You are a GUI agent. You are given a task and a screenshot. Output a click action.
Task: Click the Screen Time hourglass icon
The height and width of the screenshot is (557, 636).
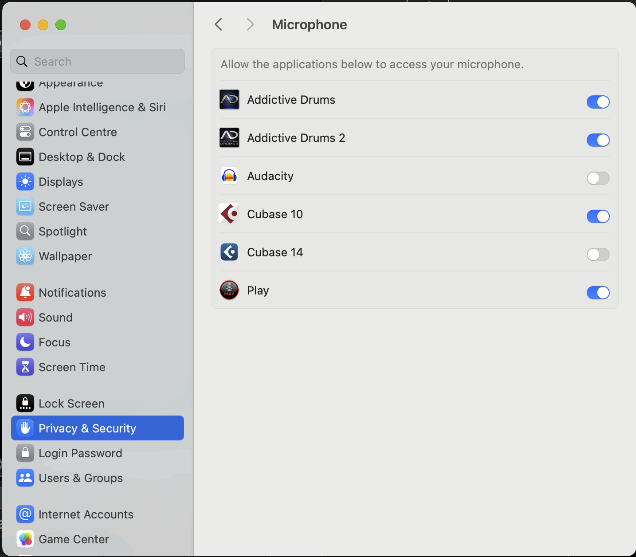coord(25,367)
